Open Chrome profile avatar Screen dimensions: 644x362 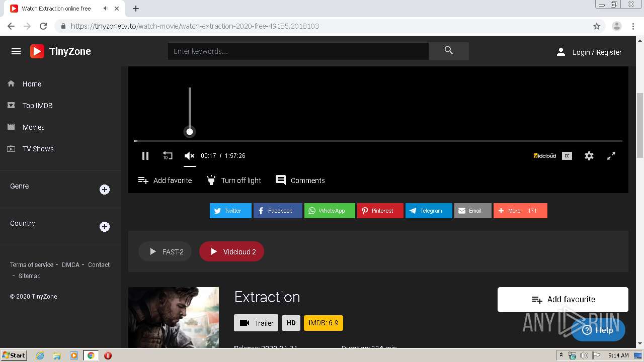click(x=617, y=26)
